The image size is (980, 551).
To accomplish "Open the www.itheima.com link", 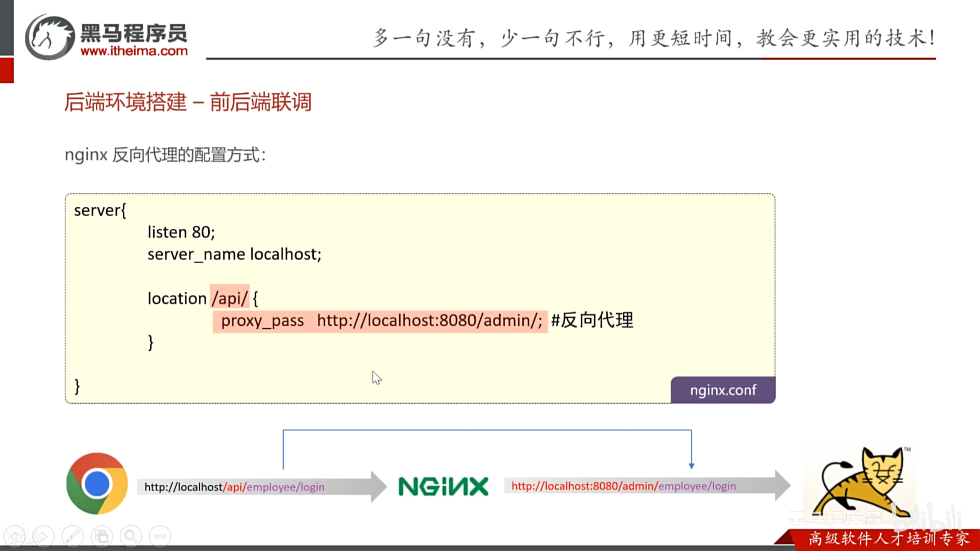I will tap(134, 51).
